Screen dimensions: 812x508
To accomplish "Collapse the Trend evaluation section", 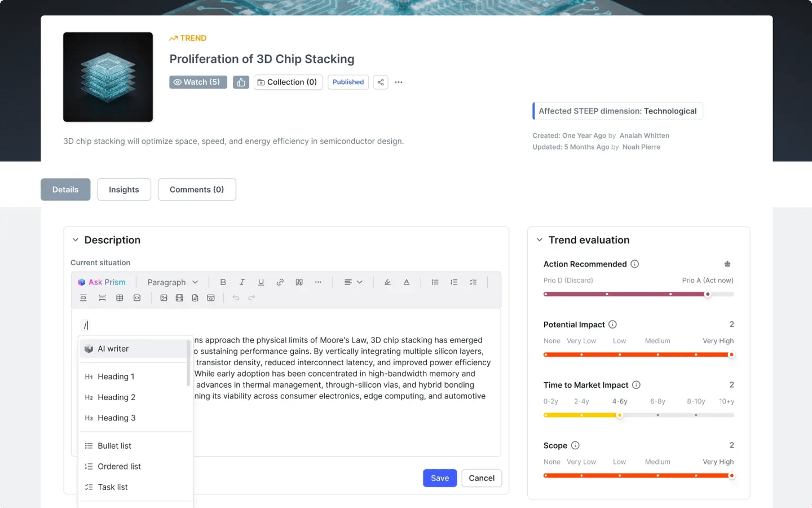I will coord(540,240).
